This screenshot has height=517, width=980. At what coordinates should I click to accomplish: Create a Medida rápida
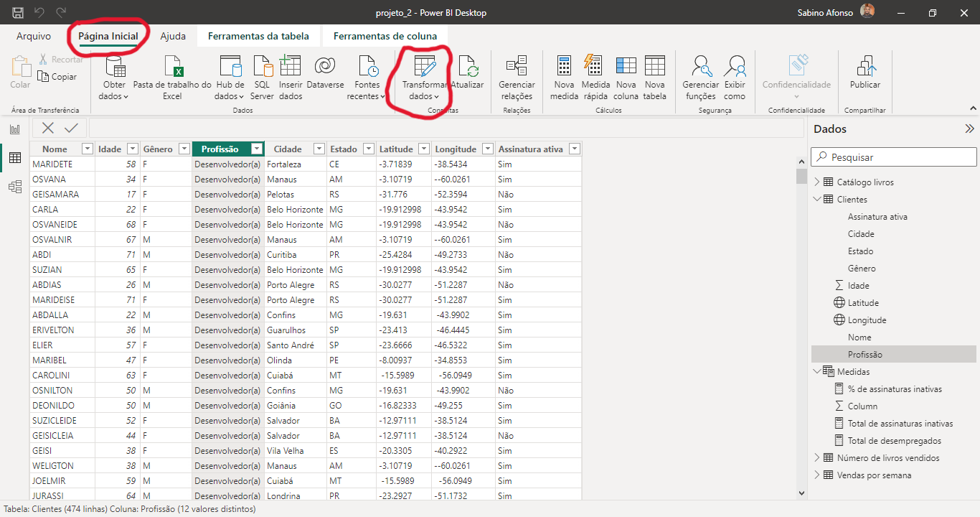[595, 78]
